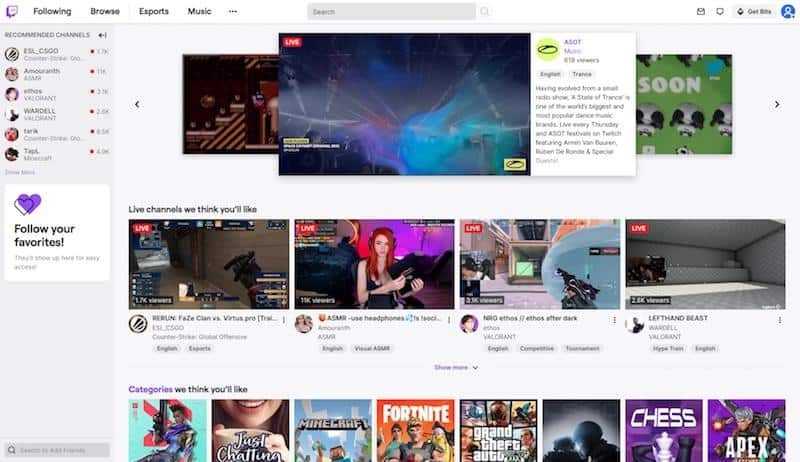Viewport: 800px width, 462px height.
Task: Collapse the recommended channels sidebar
Action: pyautogui.click(x=103, y=35)
